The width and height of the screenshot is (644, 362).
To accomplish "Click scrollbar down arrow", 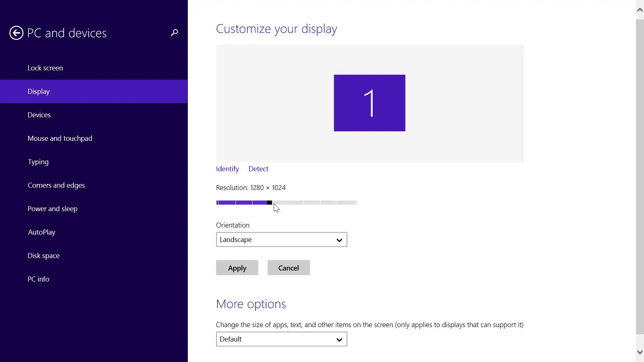I will 640,352.
